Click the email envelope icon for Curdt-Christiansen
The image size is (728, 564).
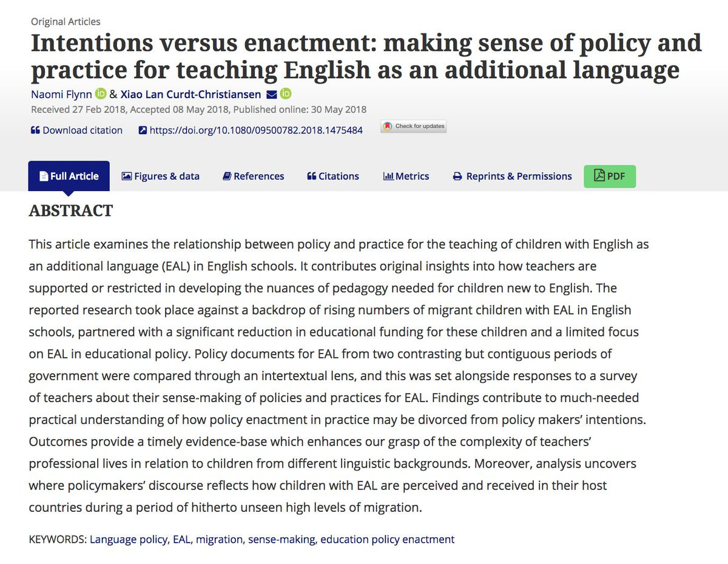pyautogui.click(x=272, y=94)
